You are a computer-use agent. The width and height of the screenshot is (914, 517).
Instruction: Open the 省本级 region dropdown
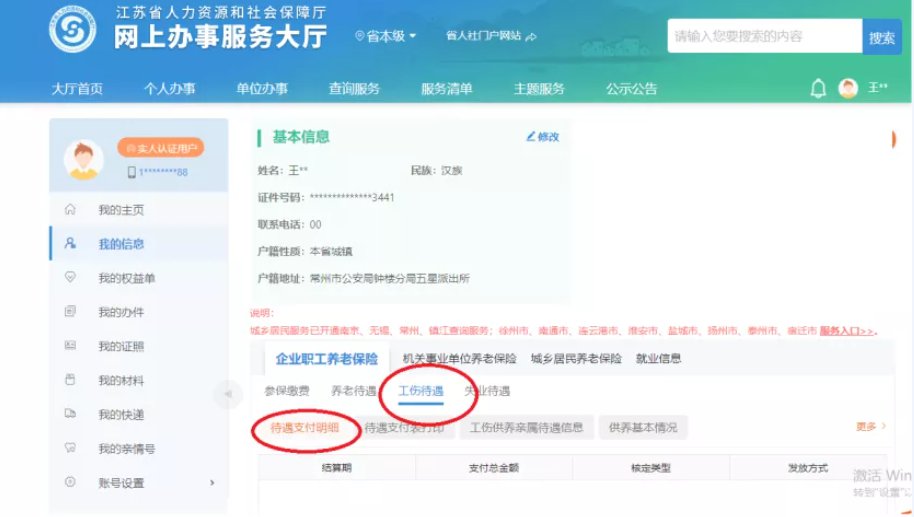386,36
